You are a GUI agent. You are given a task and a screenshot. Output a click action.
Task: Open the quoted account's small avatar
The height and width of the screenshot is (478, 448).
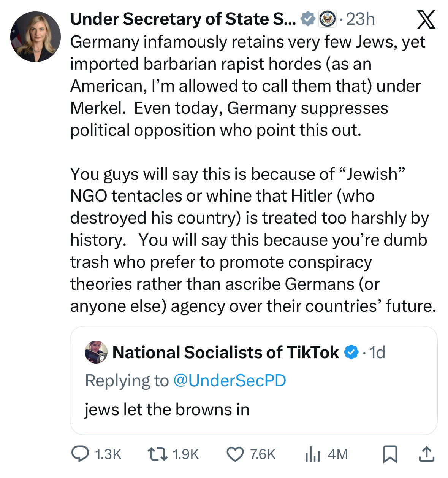pos(96,352)
